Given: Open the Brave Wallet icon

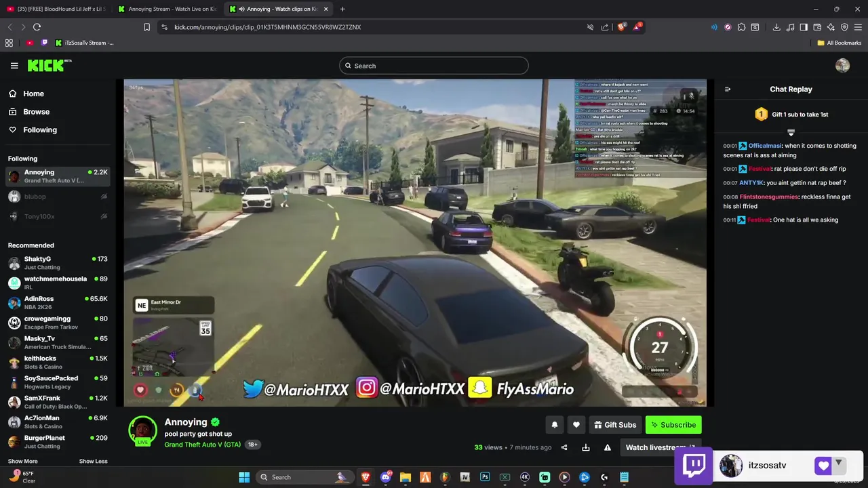Looking at the screenshot, I should tap(817, 27).
